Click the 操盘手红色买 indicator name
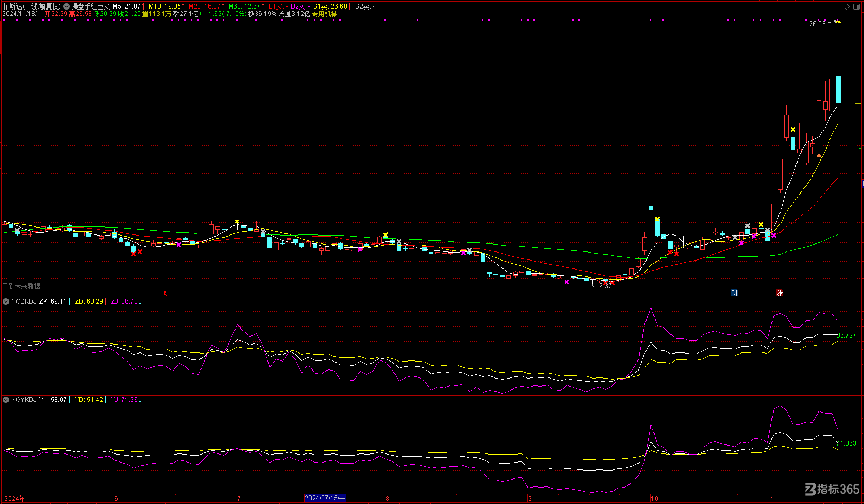Screen dimensions: 864x504 coord(90,6)
